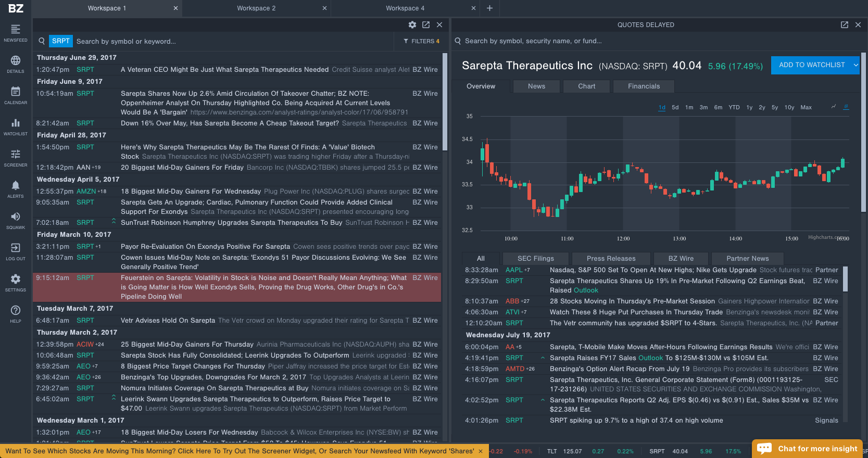The width and height of the screenshot is (868, 458).
Task: Focus the quotes symbol search field
Action: [x=656, y=41]
